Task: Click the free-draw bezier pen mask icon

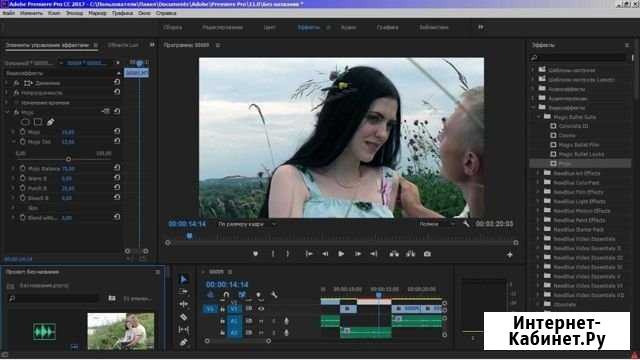Action: 50,122
